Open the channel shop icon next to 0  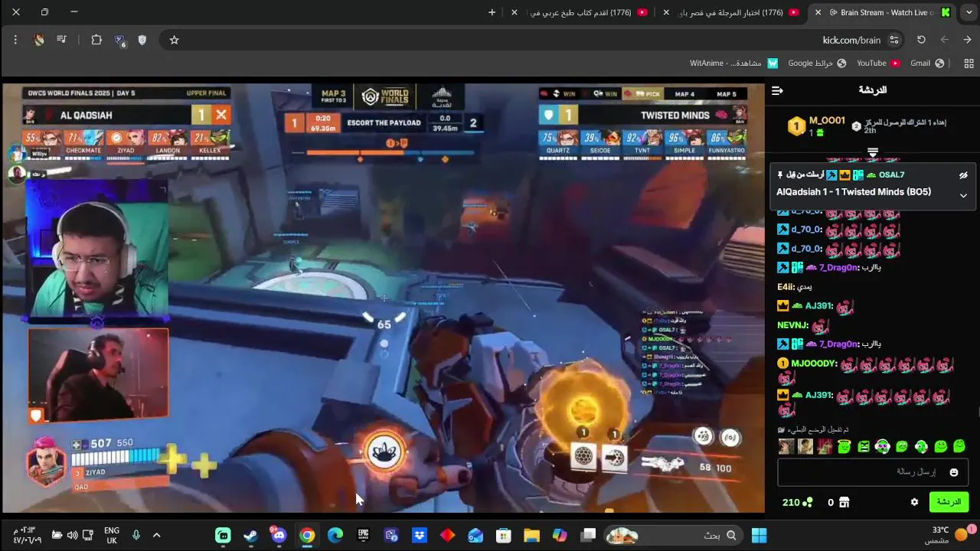click(x=844, y=503)
